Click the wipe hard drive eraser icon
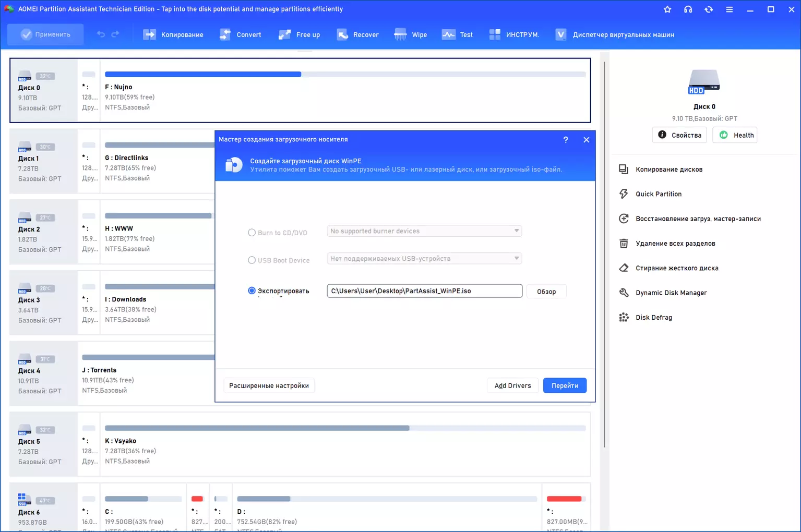The height and width of the screenshot is (532, 801). coord(624,268)
